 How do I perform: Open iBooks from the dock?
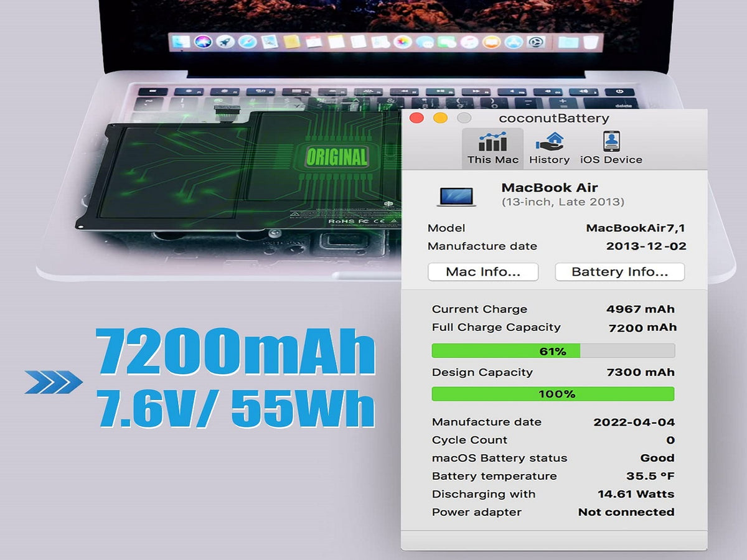491,42
